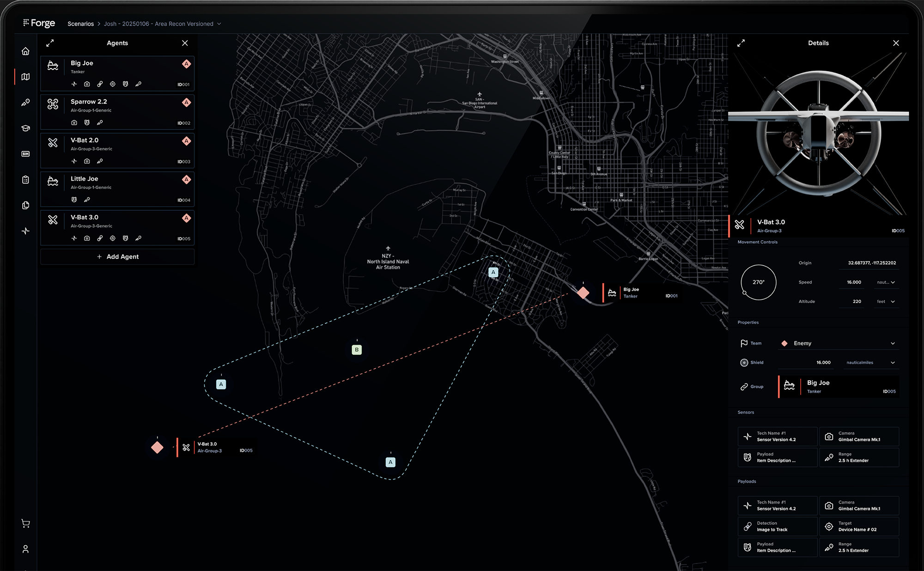Open the Speed unit dropdown
The image size is (924, 571).
(x=886, y=282)
